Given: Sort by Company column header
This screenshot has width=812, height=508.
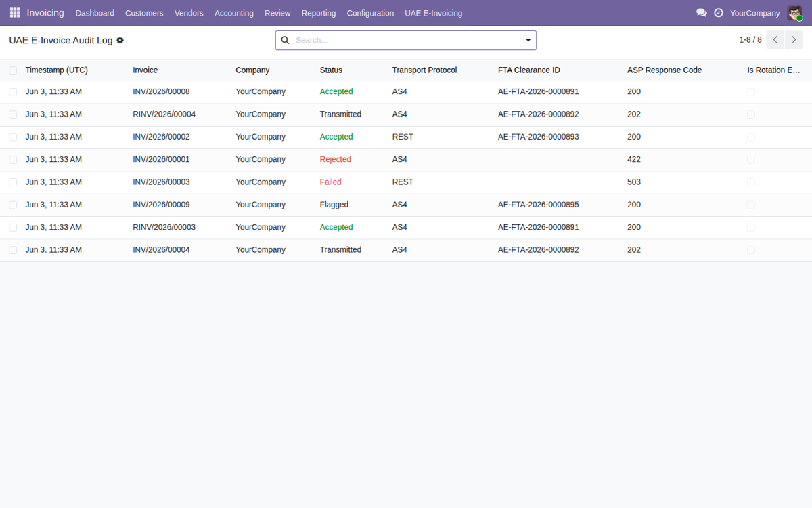Looking at the screenshot, I should 252,70.
